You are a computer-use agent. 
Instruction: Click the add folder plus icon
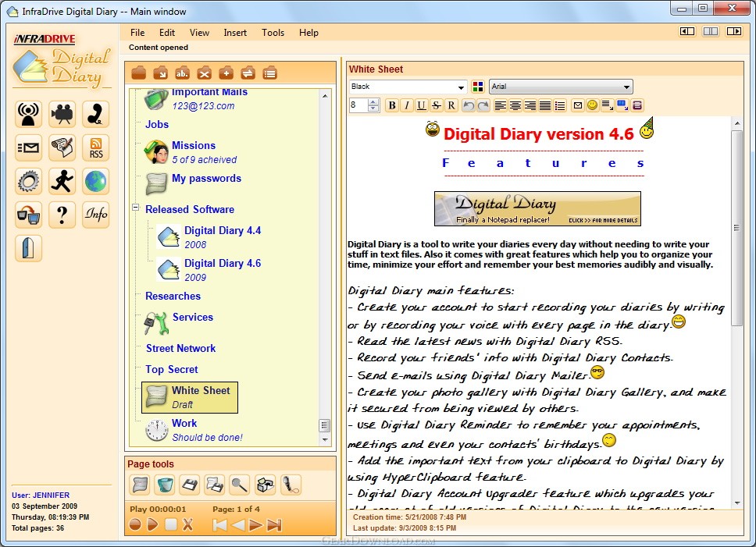(226, 73)
